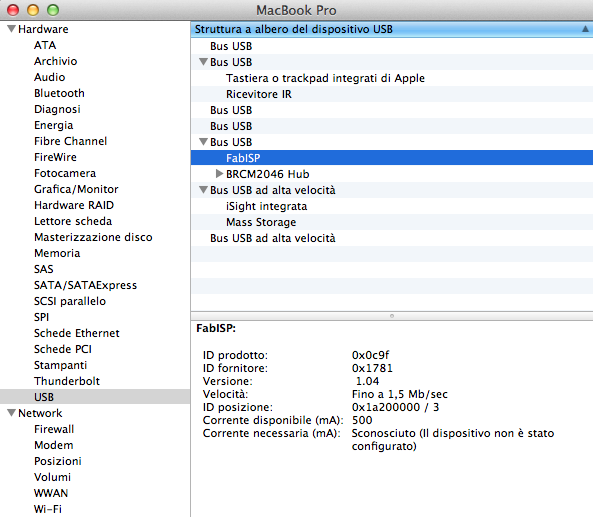Screen dimensions: 593x517
Task: Click the Hardware section label
Action: click(x=43, y=29)
